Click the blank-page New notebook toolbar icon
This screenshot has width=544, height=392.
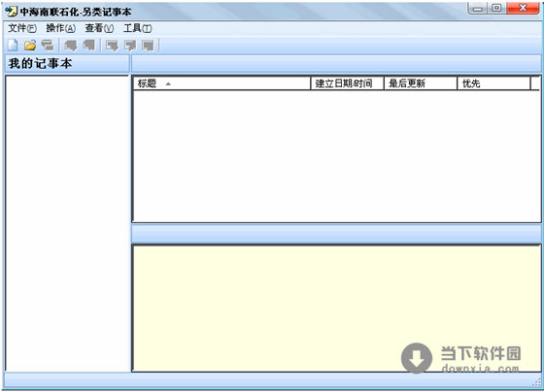14,45
